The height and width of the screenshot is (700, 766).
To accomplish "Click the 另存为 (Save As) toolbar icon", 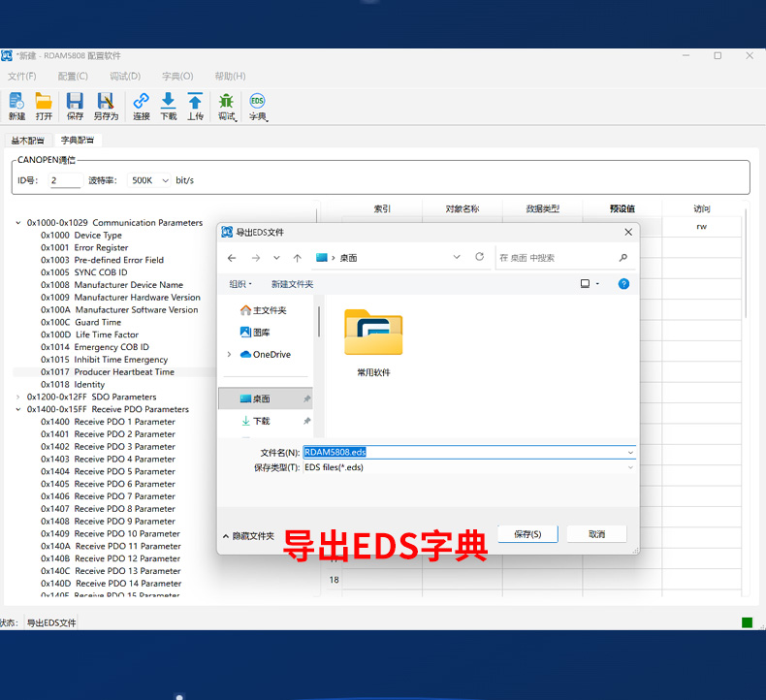I will click(x=106, y=102).
